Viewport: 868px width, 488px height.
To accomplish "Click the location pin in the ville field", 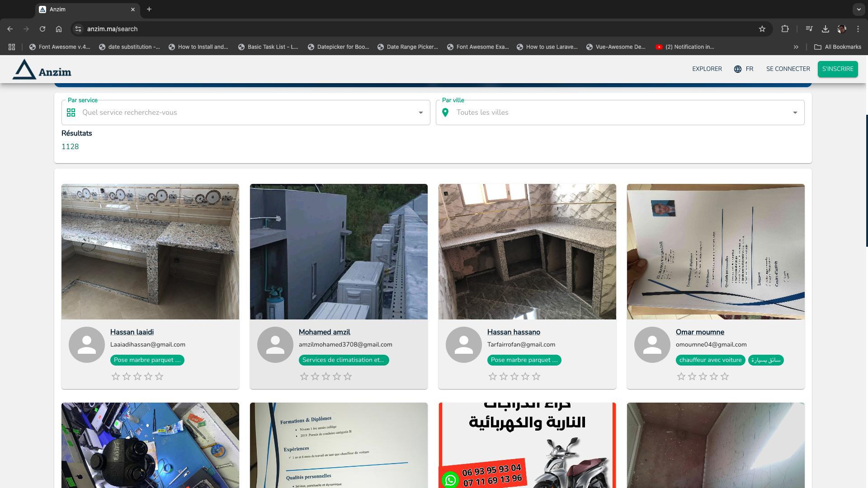I will 445,113.
